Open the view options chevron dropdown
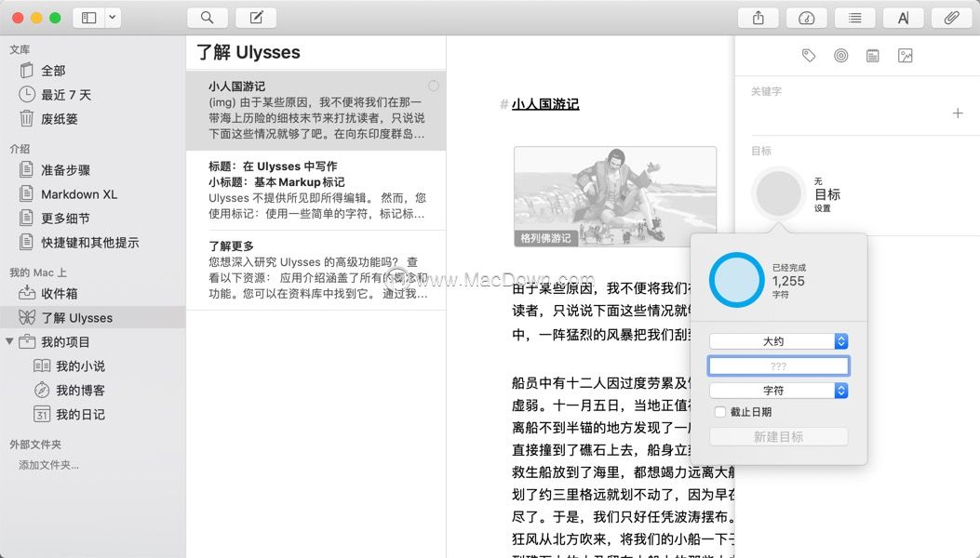 (x=113, y=18)
